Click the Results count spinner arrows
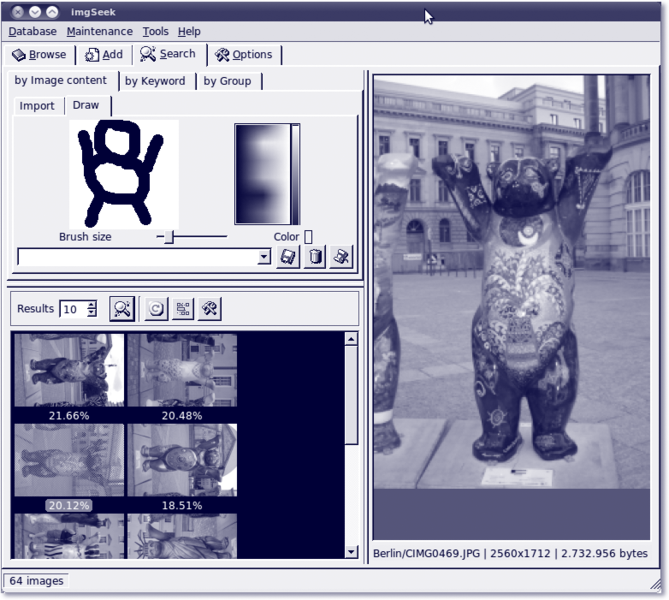 tap(92, 309)
